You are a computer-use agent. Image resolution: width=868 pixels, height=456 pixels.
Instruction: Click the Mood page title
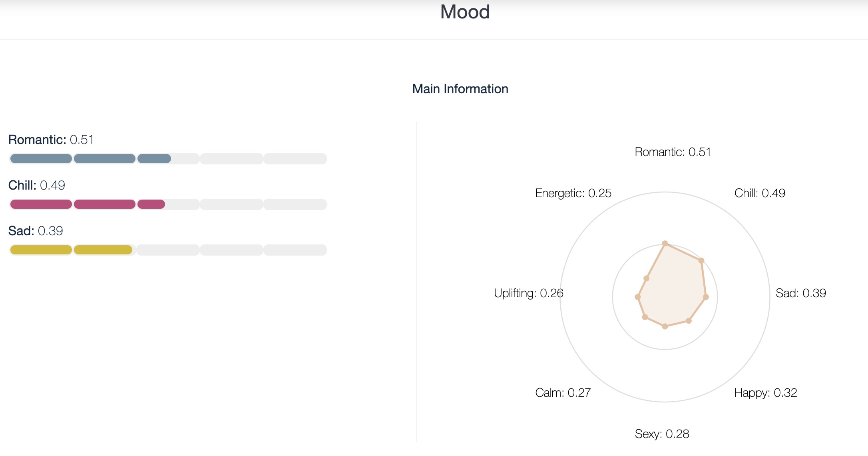[x=465, y=12]
